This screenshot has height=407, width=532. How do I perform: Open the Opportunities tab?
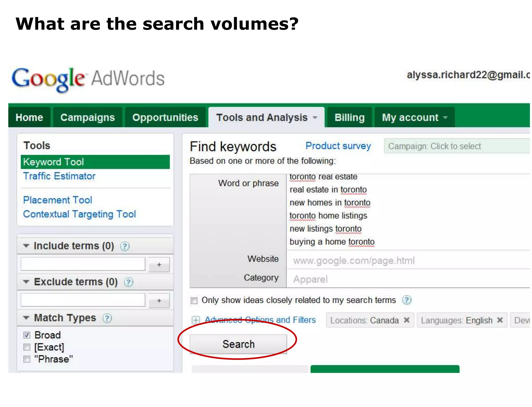[165, 117]
